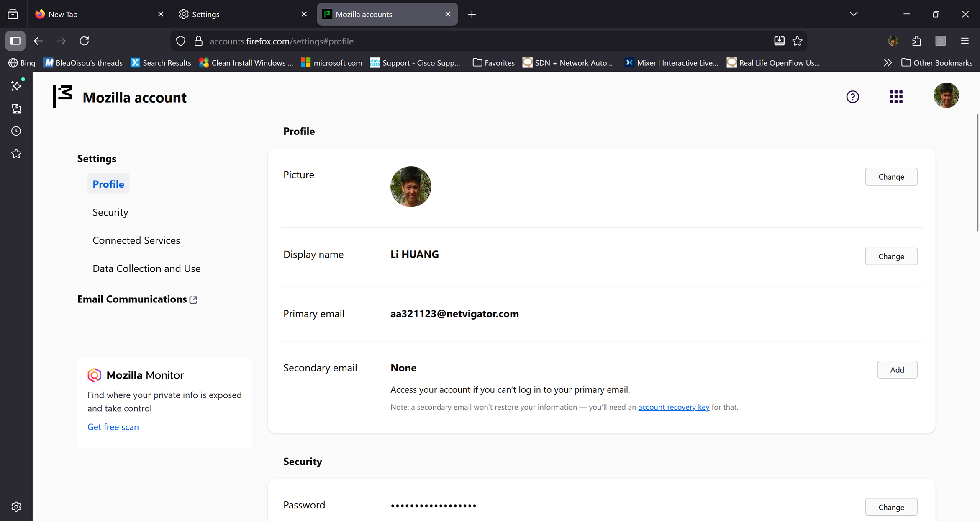Open the Extensions puzzle piece icon

[x=917, y=41]
